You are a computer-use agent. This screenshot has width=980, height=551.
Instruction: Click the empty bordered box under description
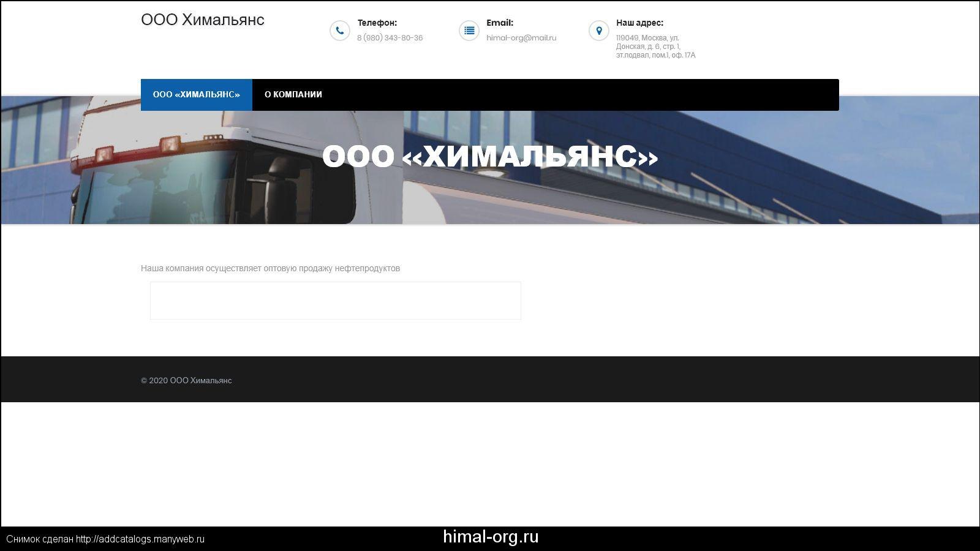click(336, 301)
